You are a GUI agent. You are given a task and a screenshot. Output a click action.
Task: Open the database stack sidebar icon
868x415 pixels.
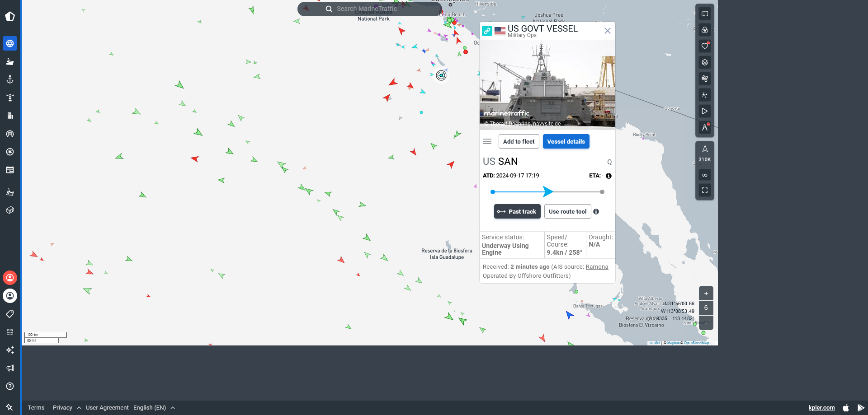coord(10,332)
